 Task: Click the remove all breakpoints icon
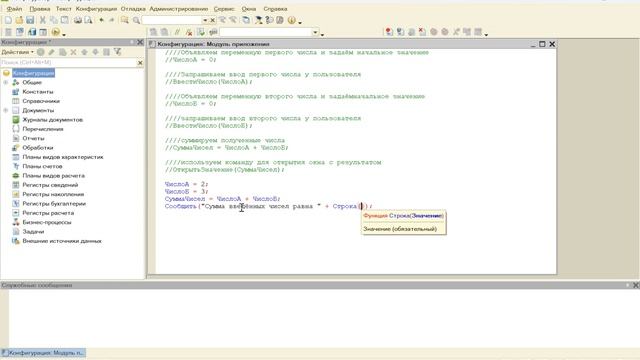click(x=422, y=32)
